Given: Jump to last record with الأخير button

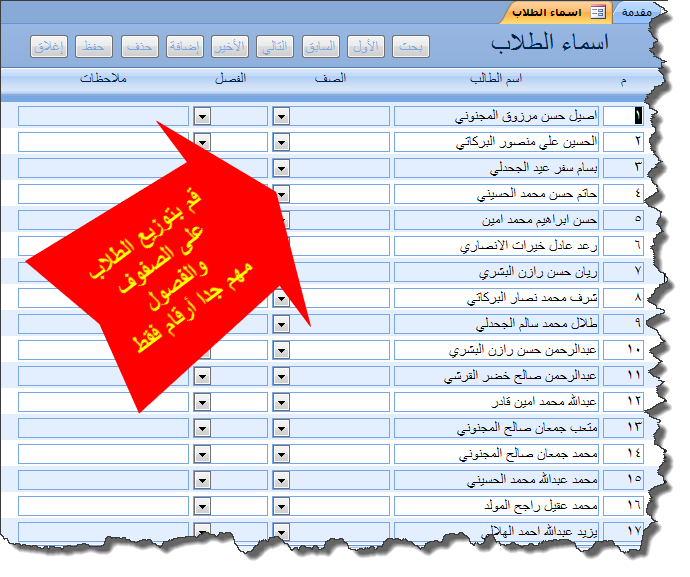Looking at the screenshot, I should coord(230,46).
